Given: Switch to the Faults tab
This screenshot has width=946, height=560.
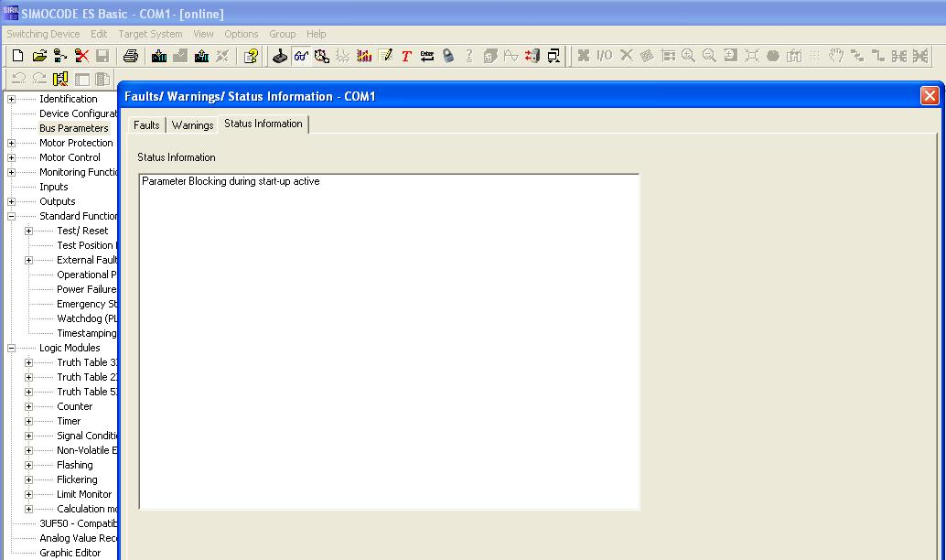Looking at the screenshot, I should 146,125.
